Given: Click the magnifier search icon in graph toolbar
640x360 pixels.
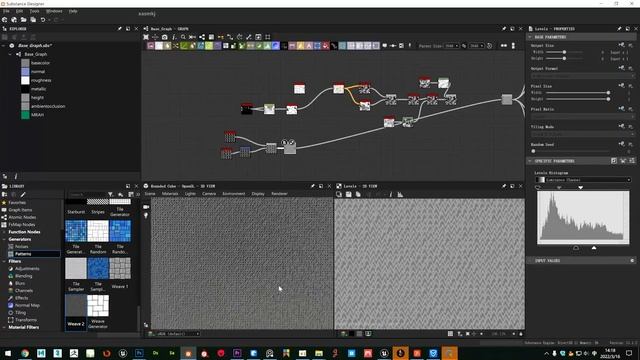Looking at the screenshot, I should coord(183,37).
